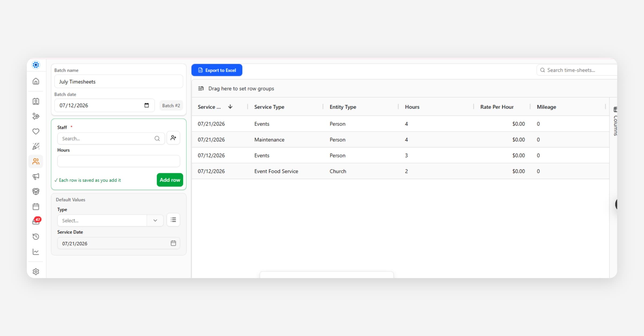The height and width of the screenshot is (336, 644).
Task: Sort by the Mileage column header
Action: [546, 107]
